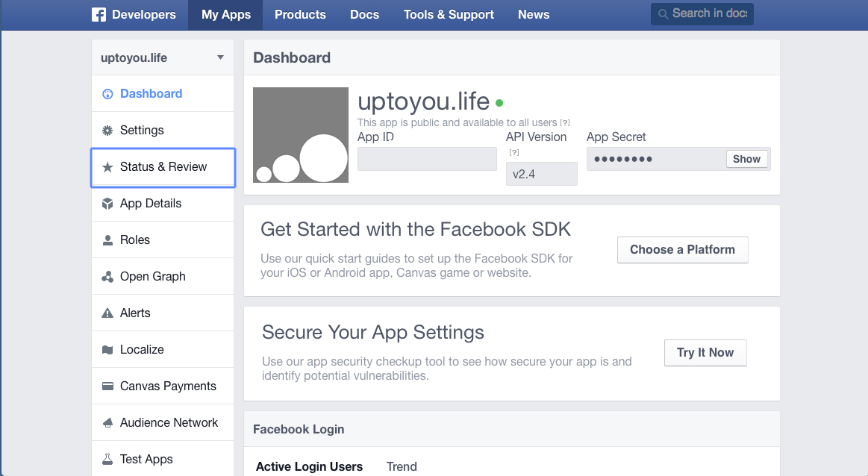This screenshot has height=476, width=868.
Task: Click the Settings gear icon
Action: pyautogui.click(x=107, y=131)
